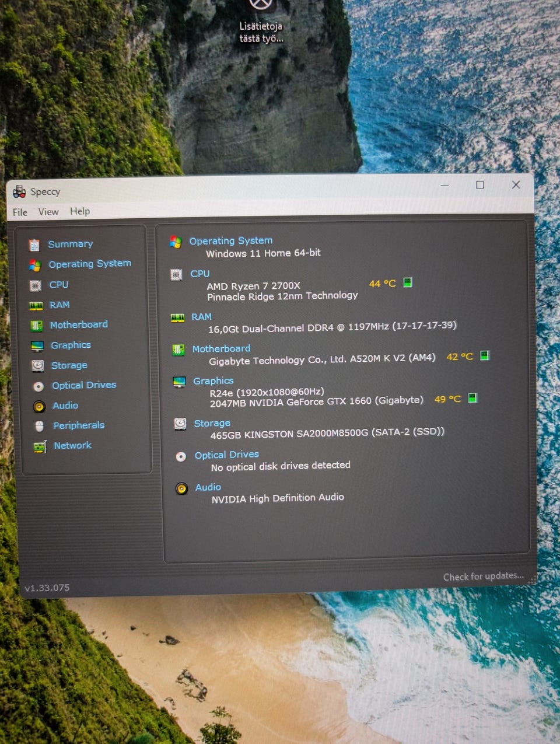Click the Gigabyte A520M K V2 motherboard text

pyautogui.click(x=322, y=359)
